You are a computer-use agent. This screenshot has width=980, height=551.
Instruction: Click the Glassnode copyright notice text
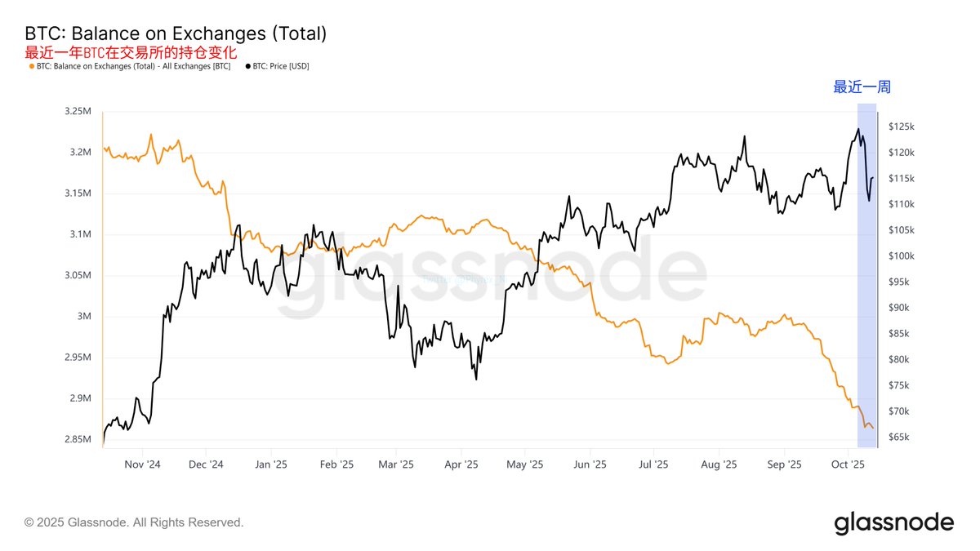134,522
